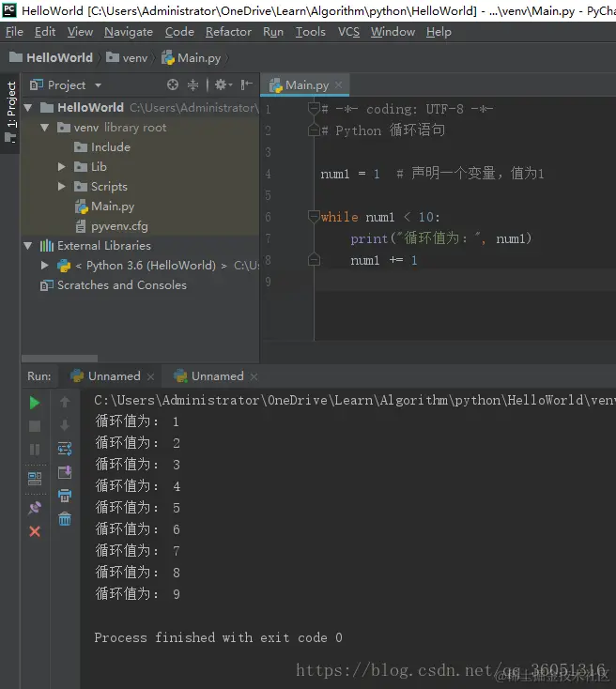Screen dimensions: 616x689
Task: Click HelloWorld breadcrumb in navigation bar
Action: (x=51, y=57)
